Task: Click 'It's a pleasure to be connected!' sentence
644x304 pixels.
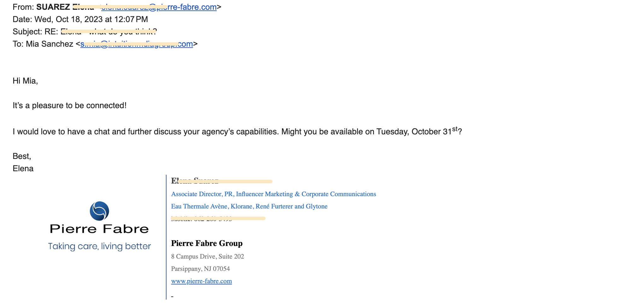Action: [70, 106]
